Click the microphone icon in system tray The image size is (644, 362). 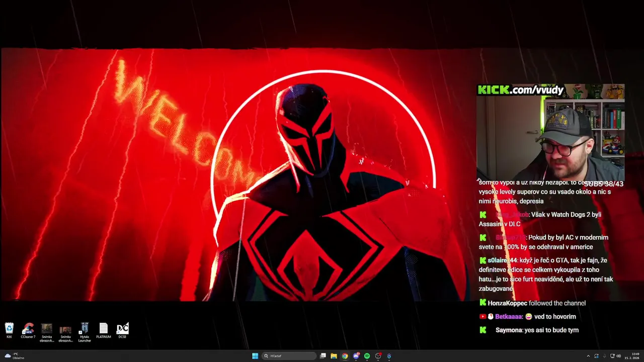[x=604, y=356]
